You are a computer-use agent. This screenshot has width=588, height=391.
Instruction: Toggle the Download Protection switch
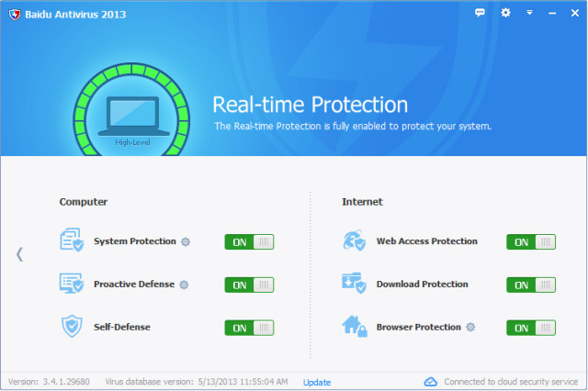coord(531,285)
